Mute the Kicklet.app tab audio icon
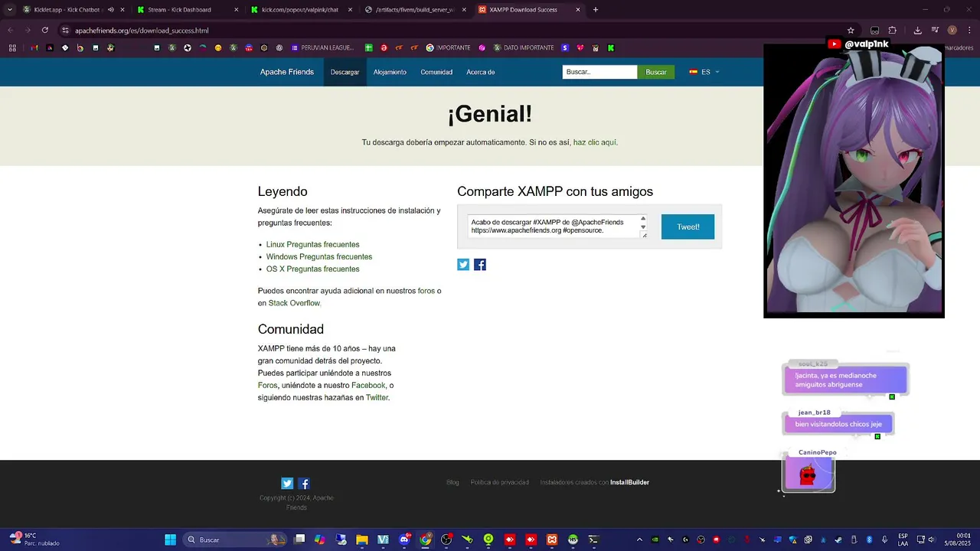The width and height of the screenshot is (980, 551). point(110,10)
